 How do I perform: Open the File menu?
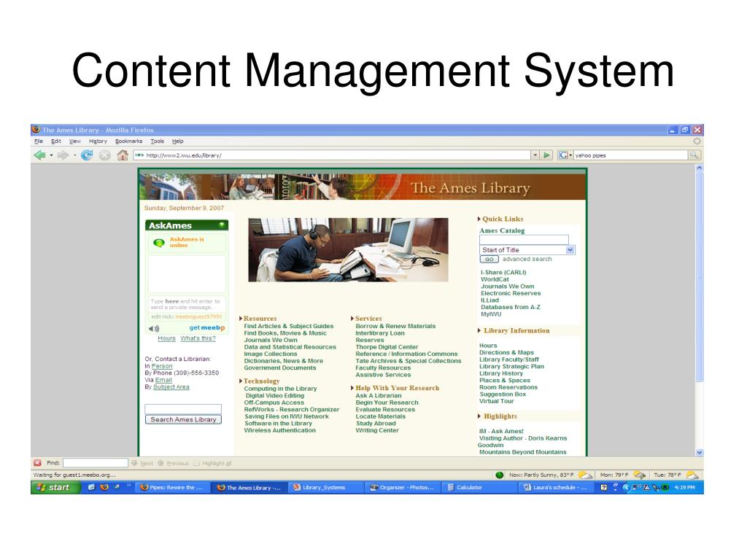coord(39,141)
